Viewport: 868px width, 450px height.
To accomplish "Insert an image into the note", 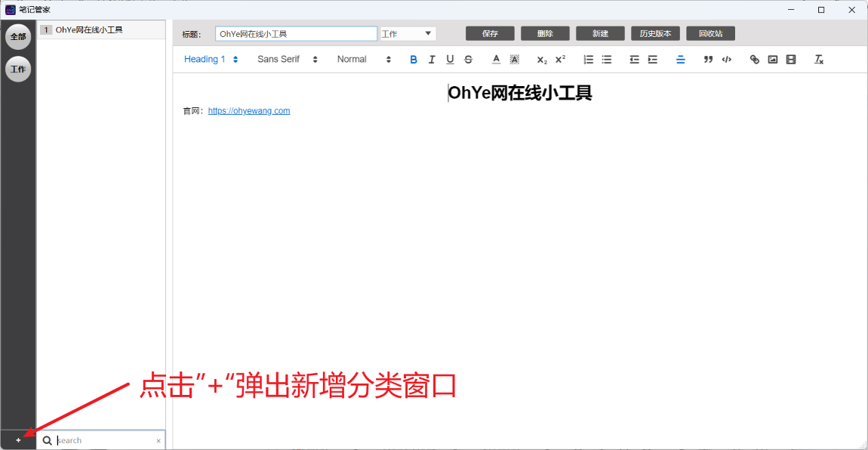I will coord(773,60).
